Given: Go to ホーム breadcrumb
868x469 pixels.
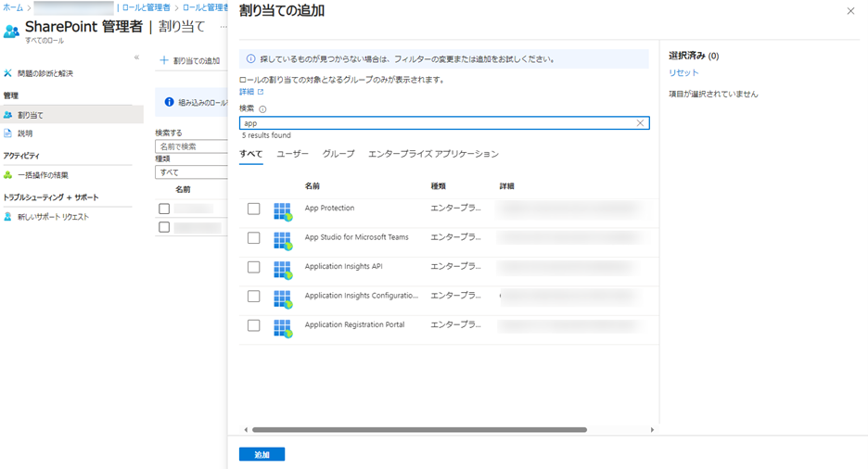Looking at the screenshot, I should (13, 7).
